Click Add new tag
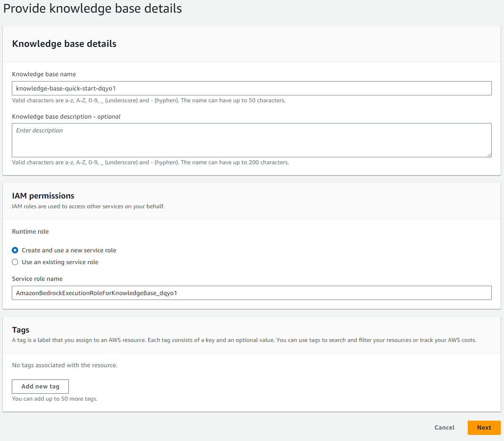 [x=40, y=386]
